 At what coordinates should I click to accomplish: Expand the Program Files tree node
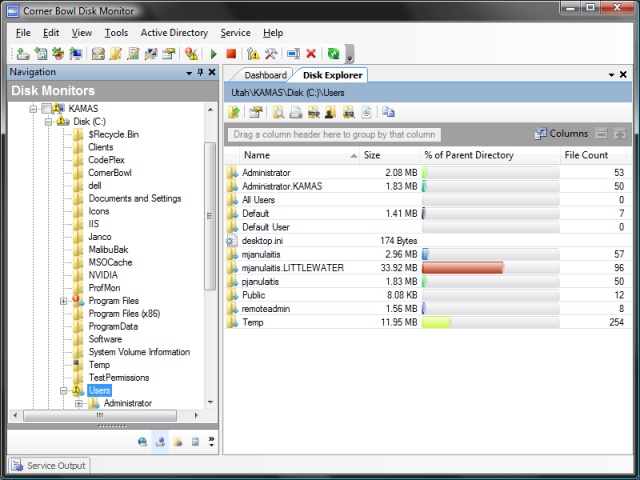(64, 301)
